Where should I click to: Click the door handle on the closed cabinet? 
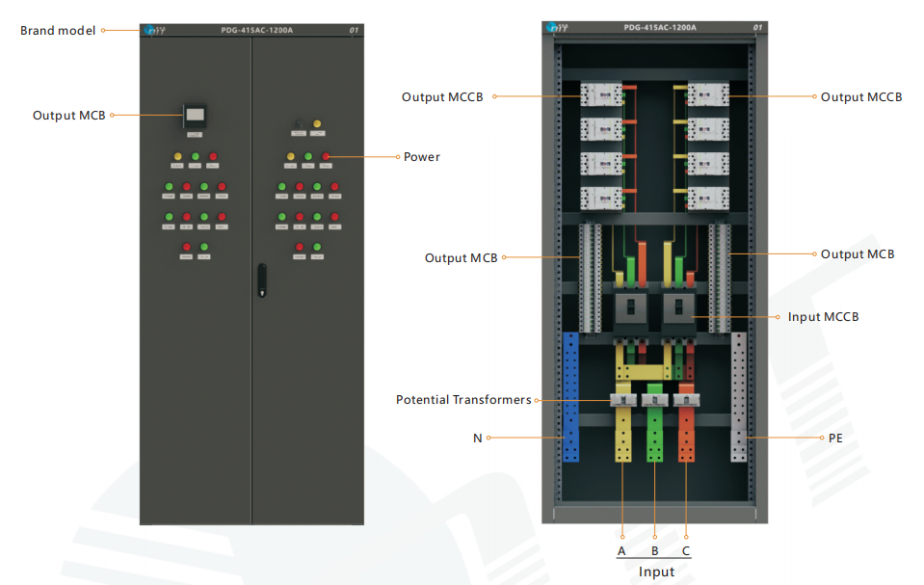coord(262,280)
